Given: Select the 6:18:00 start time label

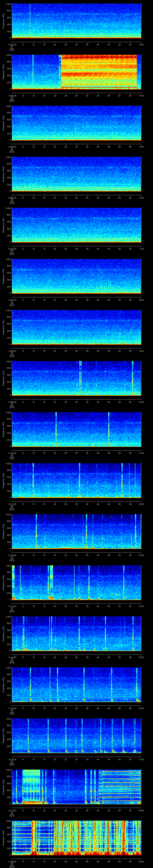Looking at the screenshot, I should (x=12, y=861).
